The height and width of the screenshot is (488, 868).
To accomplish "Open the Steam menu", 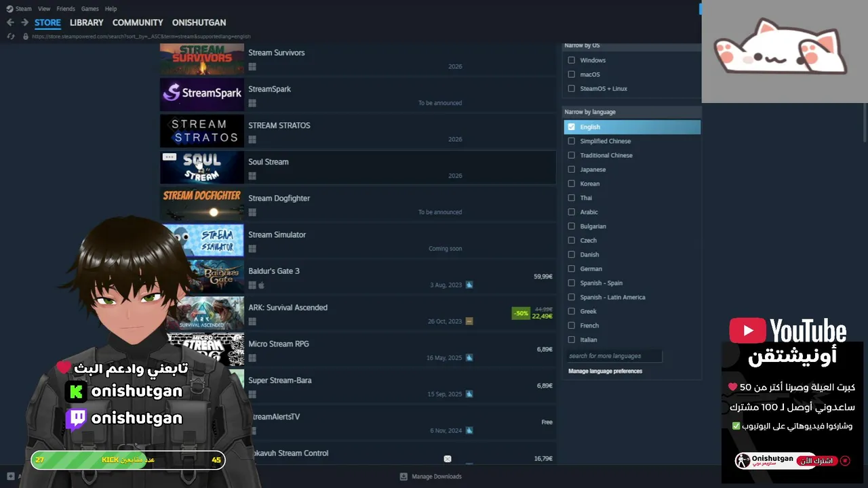I will point(24,9).
